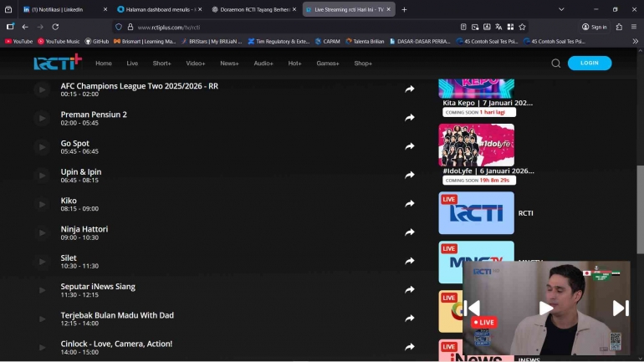Share the Ninja Hattori program
This screenshot has height=362, width=644.
(x=410, y=232)
